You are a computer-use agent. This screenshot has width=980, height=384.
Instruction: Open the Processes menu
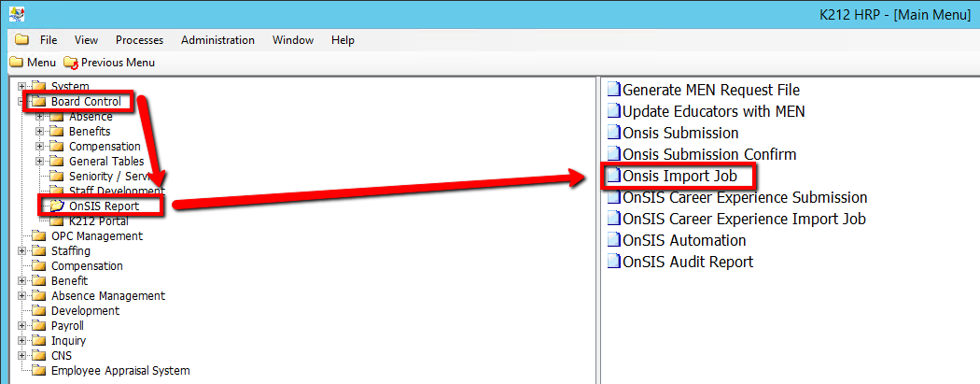[x=139, y=40]
